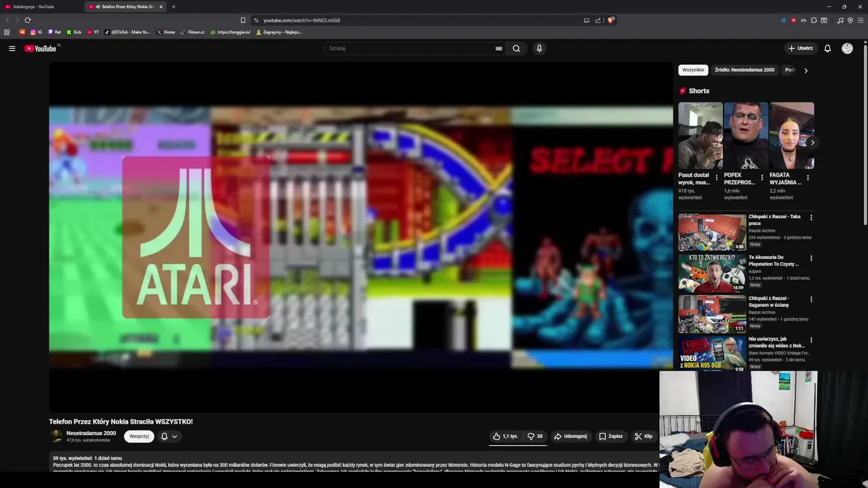The image size is (868, 488).
Task: Open the apps grid icon in bookmarks bar
Action: pyautogui.click(x=7, y=32)
